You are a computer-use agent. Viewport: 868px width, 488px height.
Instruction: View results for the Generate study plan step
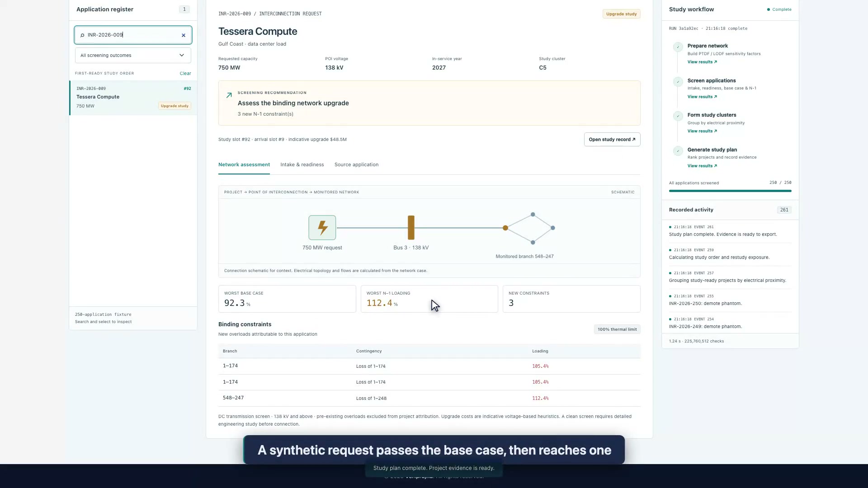(702, 166)
